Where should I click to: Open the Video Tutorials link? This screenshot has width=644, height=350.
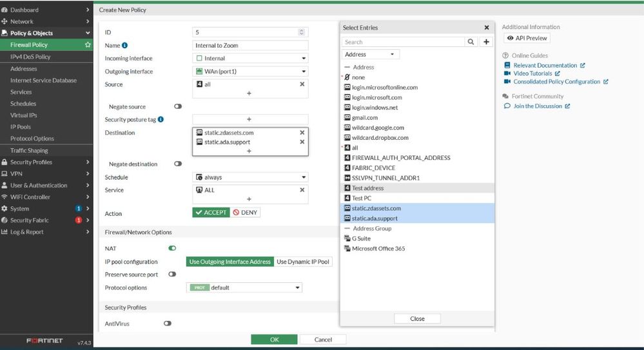tap(532, 73)
